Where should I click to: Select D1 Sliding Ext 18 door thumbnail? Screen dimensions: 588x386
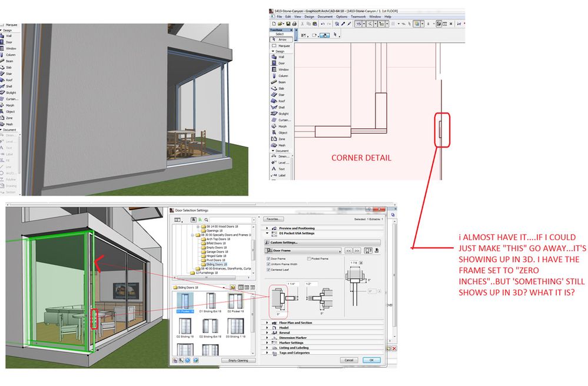210,303
